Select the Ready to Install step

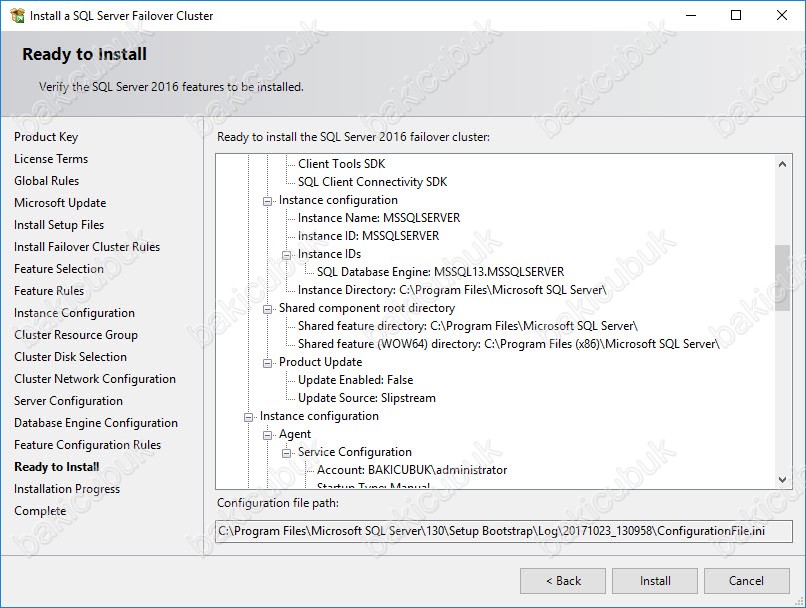pyautogui.click(x=57, y=467)
